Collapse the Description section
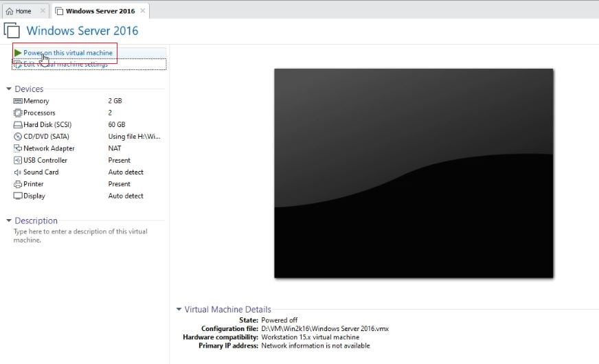Screen dimensions: 599x364 point(9,220)
